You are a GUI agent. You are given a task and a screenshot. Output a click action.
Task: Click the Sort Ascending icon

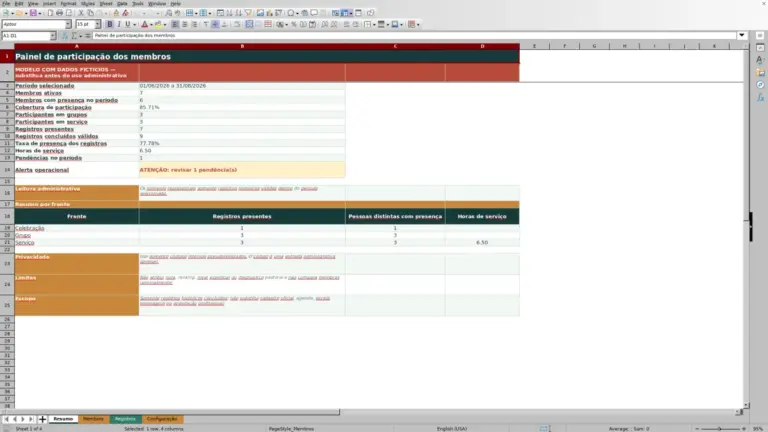[229, 13]
